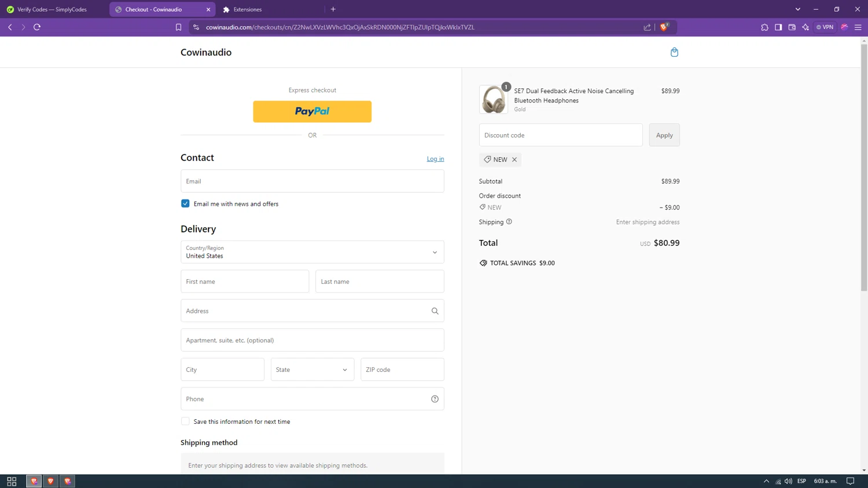Bookmark this page icon

point(178,27)
